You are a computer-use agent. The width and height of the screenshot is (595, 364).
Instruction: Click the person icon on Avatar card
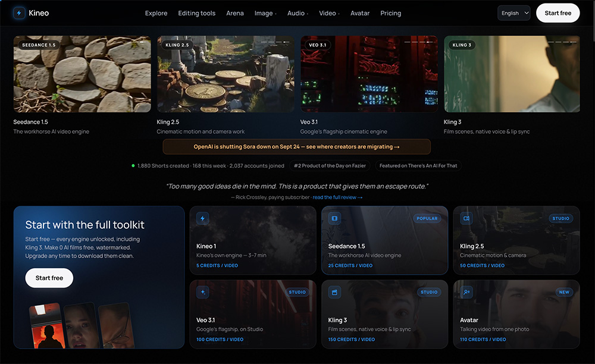point(466,293)
